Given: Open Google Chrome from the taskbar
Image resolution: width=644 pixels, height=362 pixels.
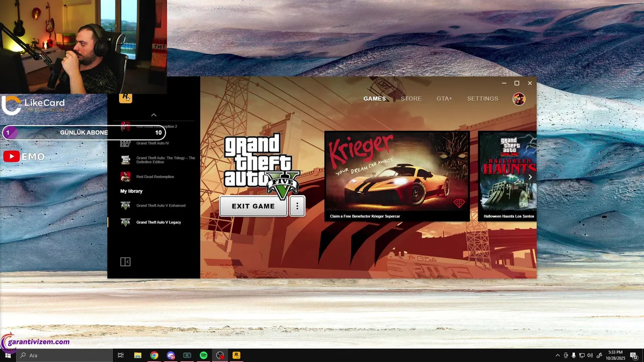Looking at the screenshot, I should click(x=154, y=355).
